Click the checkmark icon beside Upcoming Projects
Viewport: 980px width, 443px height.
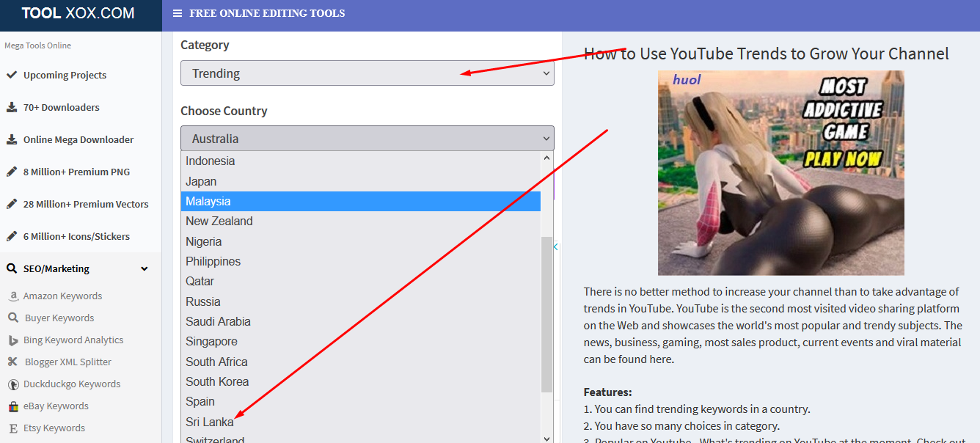[12, 75]
